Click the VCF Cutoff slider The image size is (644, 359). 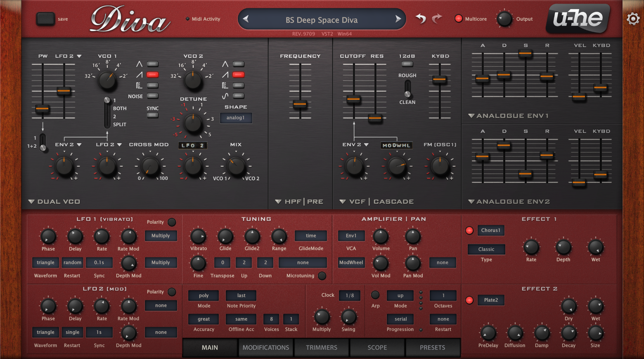click(353, 99)
